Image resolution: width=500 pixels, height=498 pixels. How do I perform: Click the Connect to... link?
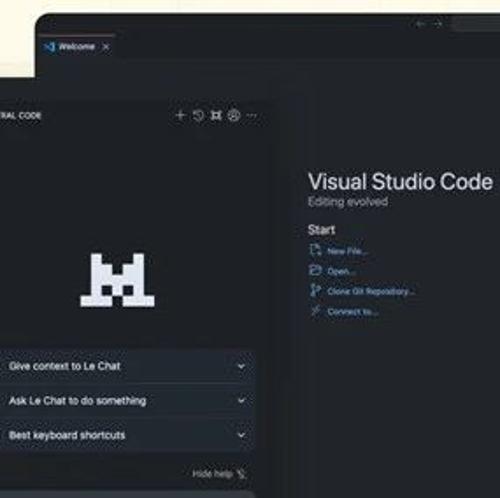pyautogui.click(x=353, y=312)
